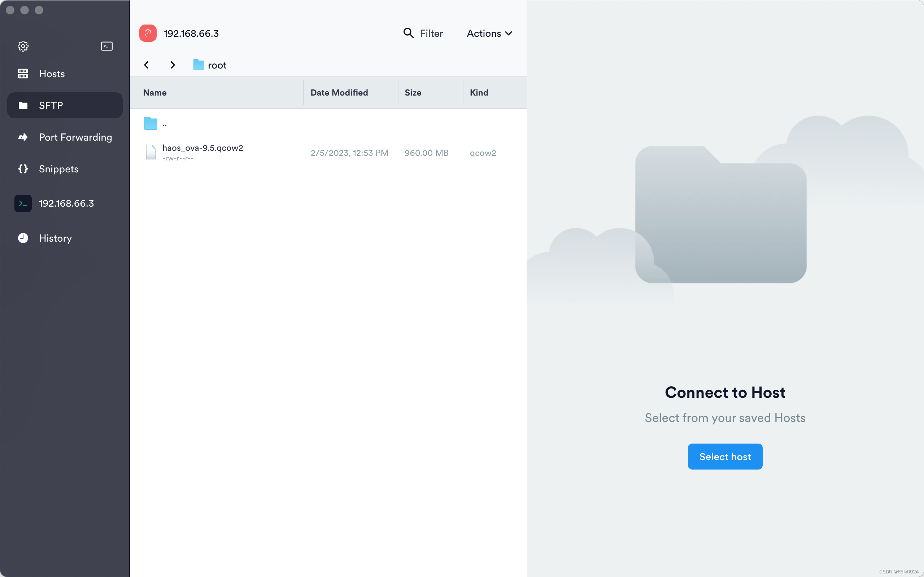Open the History section
924x577 pixels.
(x=55, y=238)
